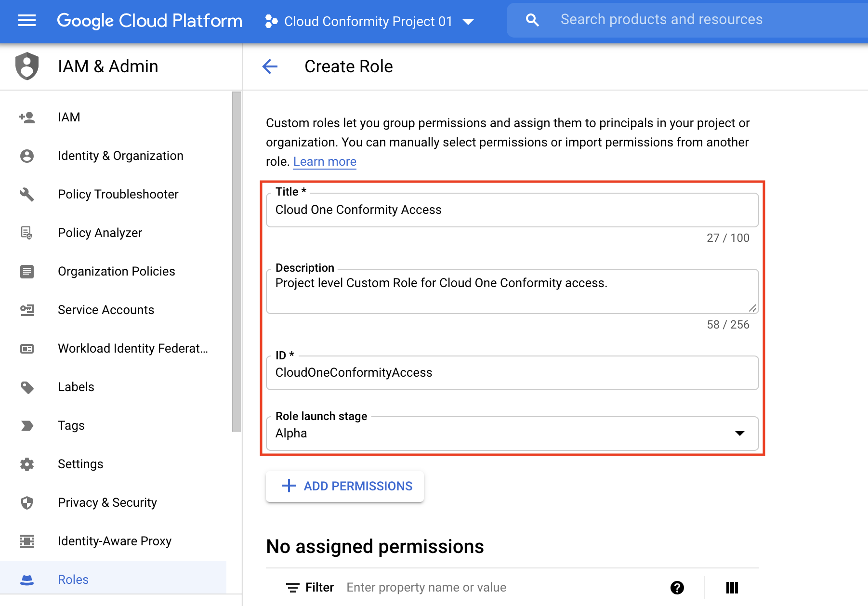Open the column display options icon
This screenshot has height=606, width=868.
tap(732, 588)
